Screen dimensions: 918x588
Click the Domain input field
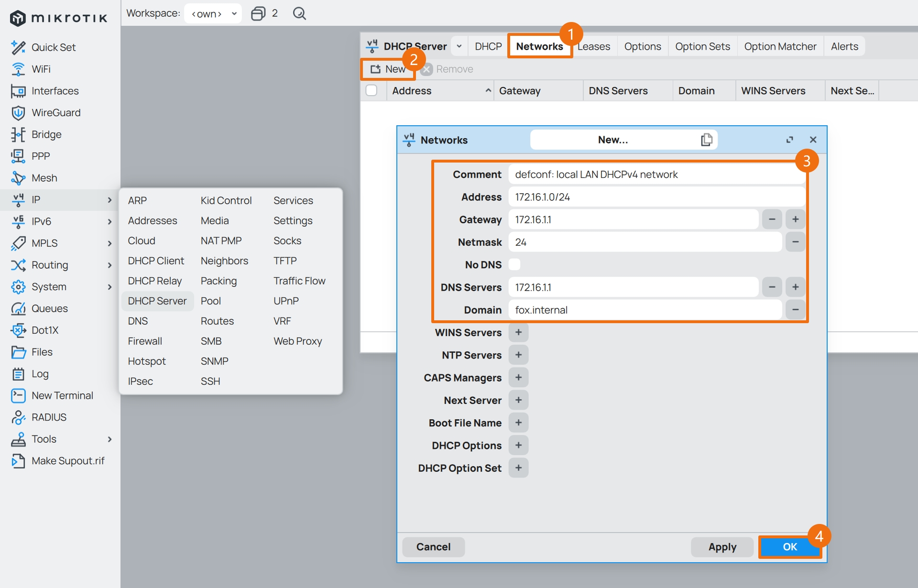tap(645, 310)
